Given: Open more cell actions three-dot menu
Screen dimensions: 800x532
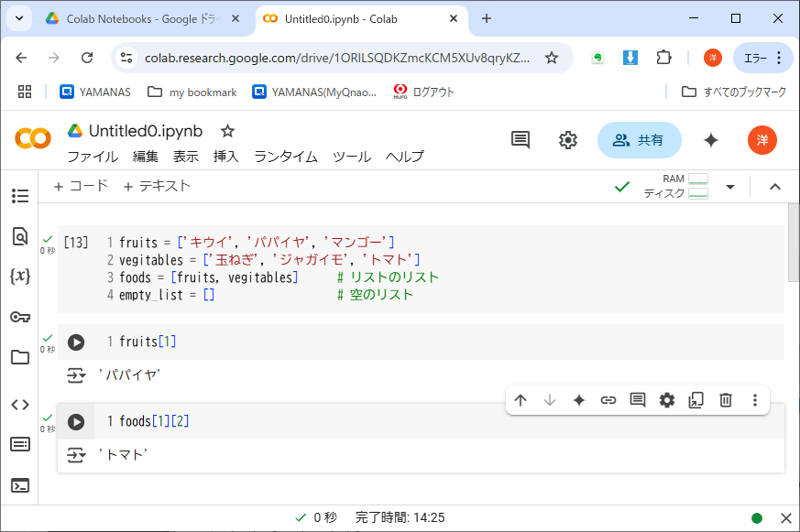Looking at the screenshot, I should pyautogui.click(x=755, y=399).
